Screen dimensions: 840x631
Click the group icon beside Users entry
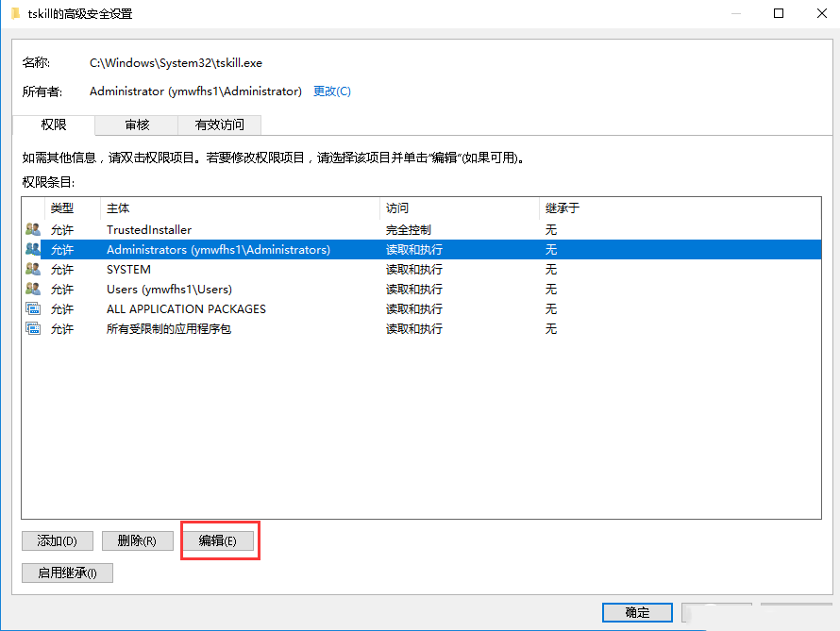tap(33, 289)
